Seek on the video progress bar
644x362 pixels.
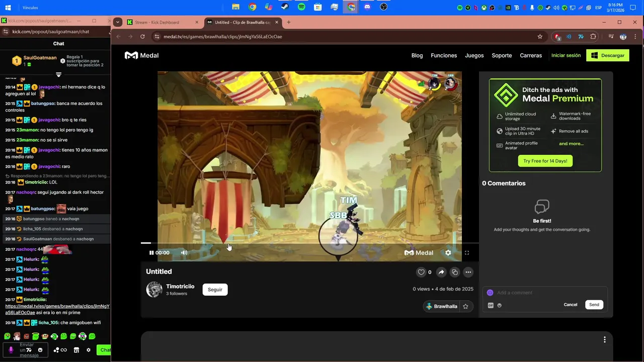[x=309, y=243]
